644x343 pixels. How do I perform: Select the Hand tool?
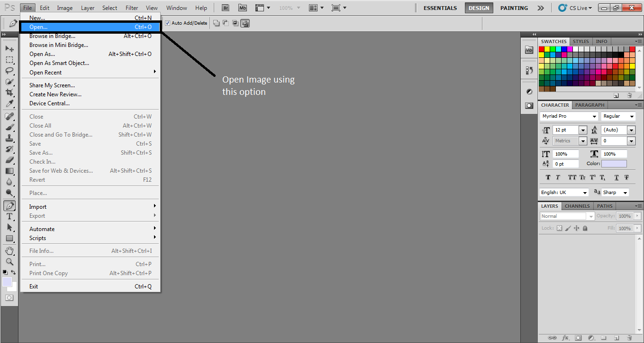pos(9,250)
